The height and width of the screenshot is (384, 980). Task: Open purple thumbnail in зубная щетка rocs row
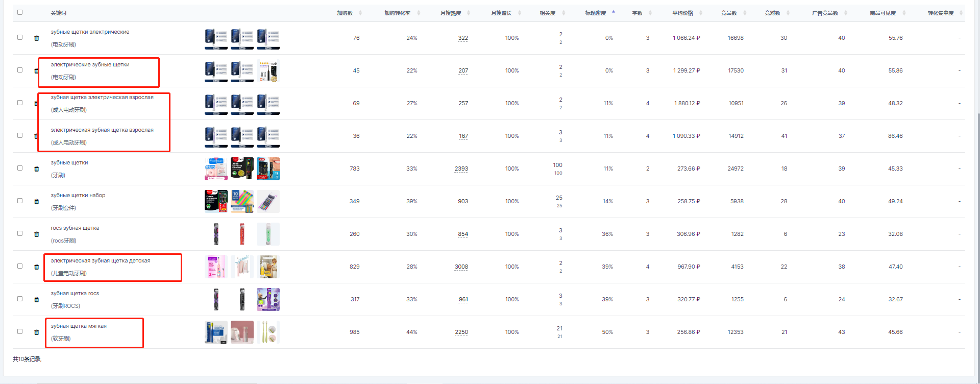click(268, 300)
